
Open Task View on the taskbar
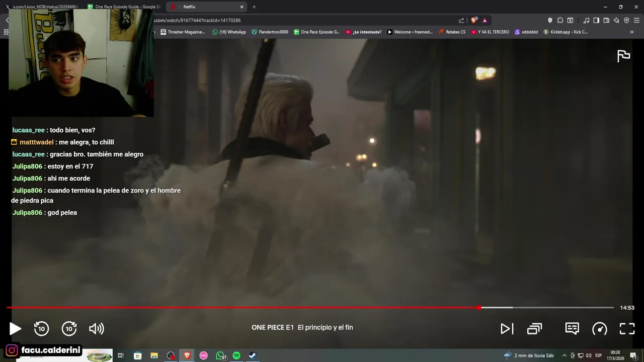point(121,355)
